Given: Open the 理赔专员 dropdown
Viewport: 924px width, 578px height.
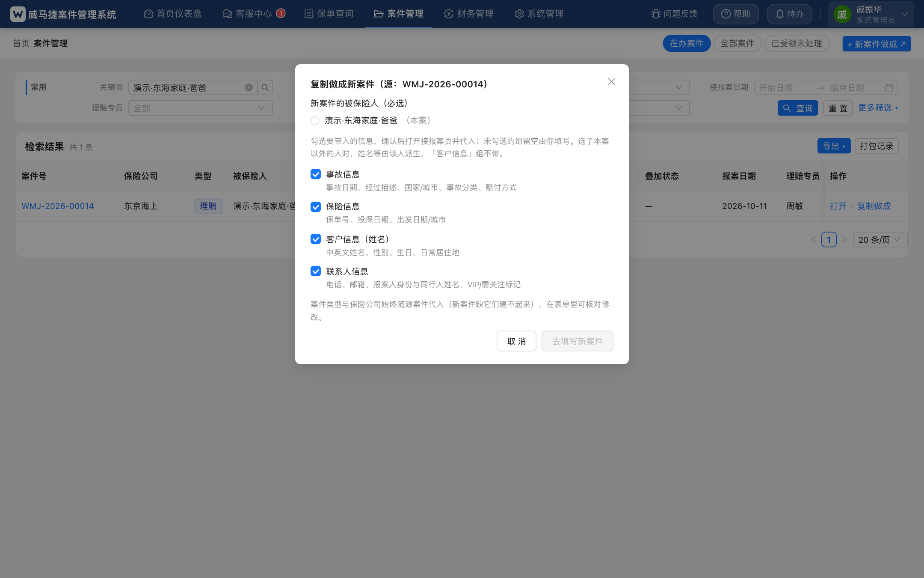Looking at the screenshot, I should [200, 108].
